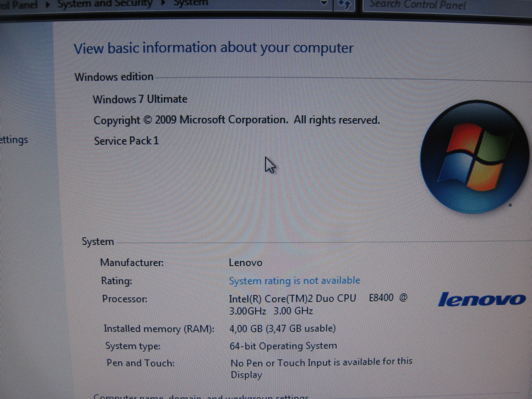Select the 'No Pen or Touch Input' value text
This screenshot has width=532, height=399.
(x=321, y=368)
